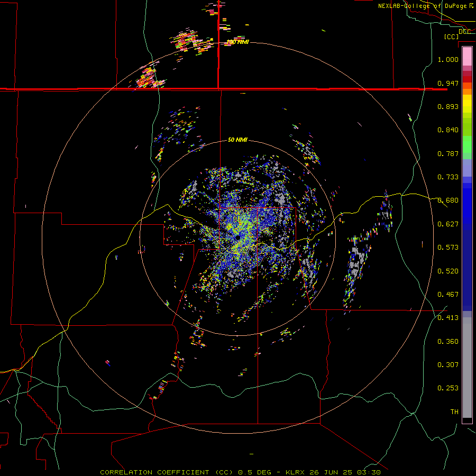The image size is (476, 476).
Task: Click the 0.627 legend value
Action: click(x=448, y=224)
